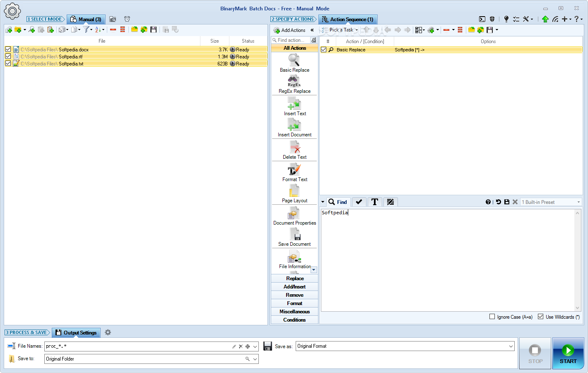Viewport: 588px width, 373px height.
Task: Disable the Use Wildcards (*) checkbox
Action: (540, 317)
